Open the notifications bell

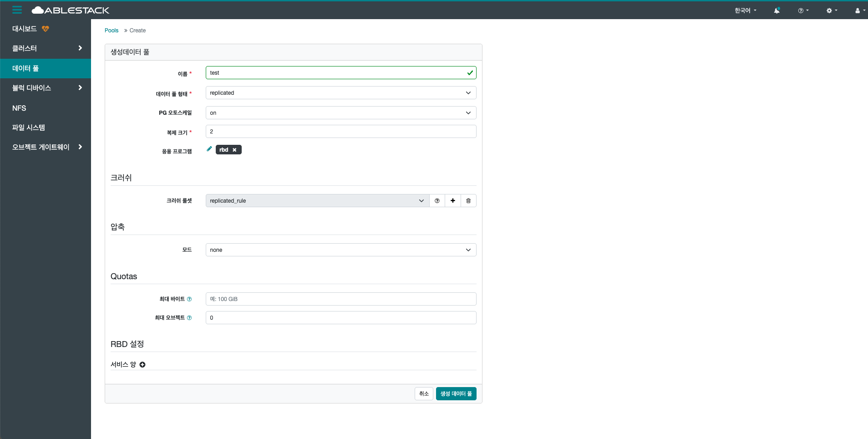coord(777,10)
